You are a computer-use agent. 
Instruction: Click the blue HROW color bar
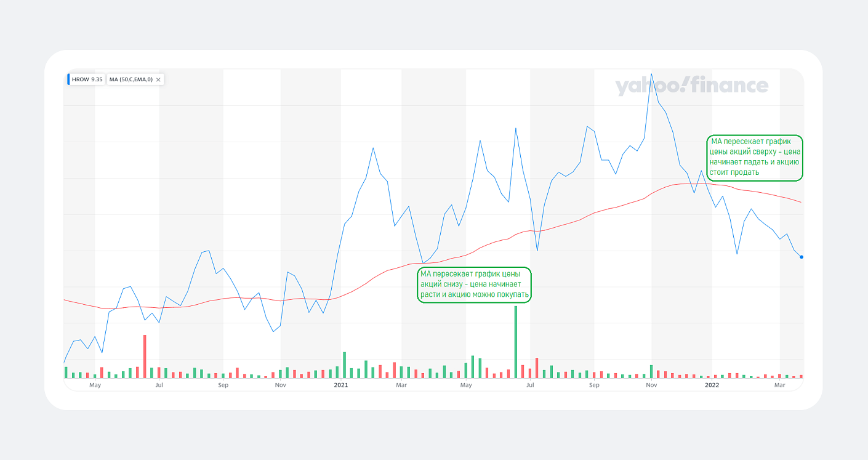68,79
